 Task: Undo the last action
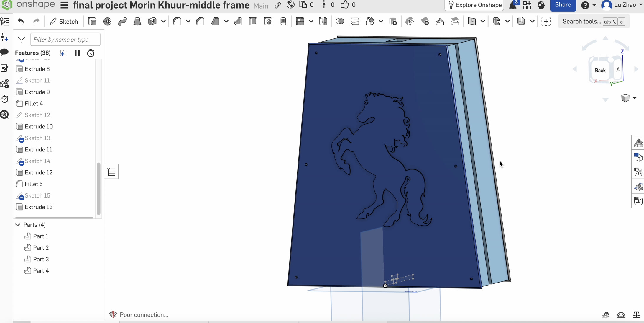pos(21,21)
